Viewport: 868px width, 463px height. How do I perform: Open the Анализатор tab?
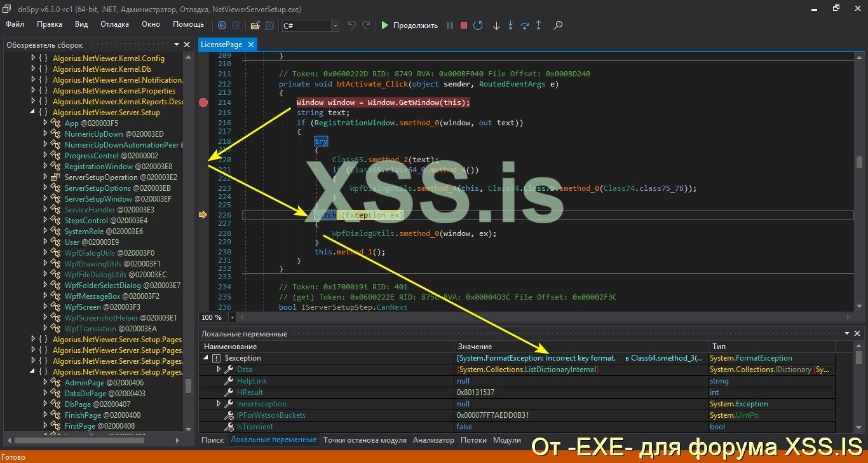coord(433,440)
